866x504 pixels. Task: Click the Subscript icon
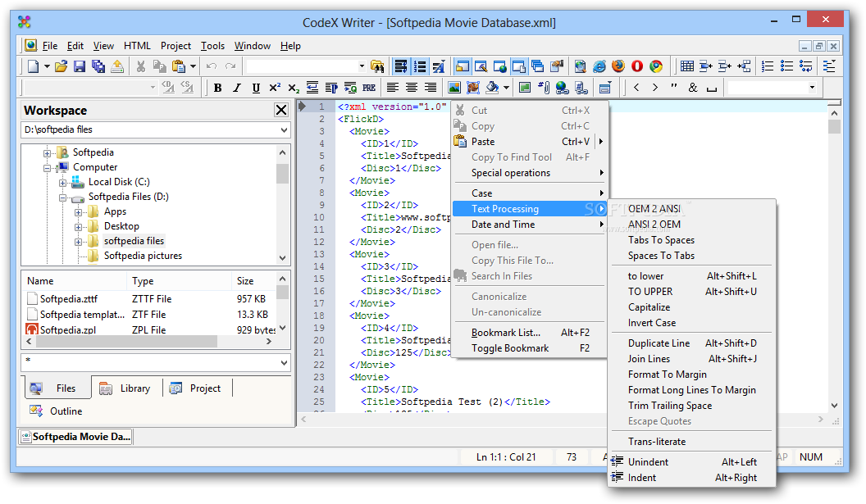coord(294,88)
